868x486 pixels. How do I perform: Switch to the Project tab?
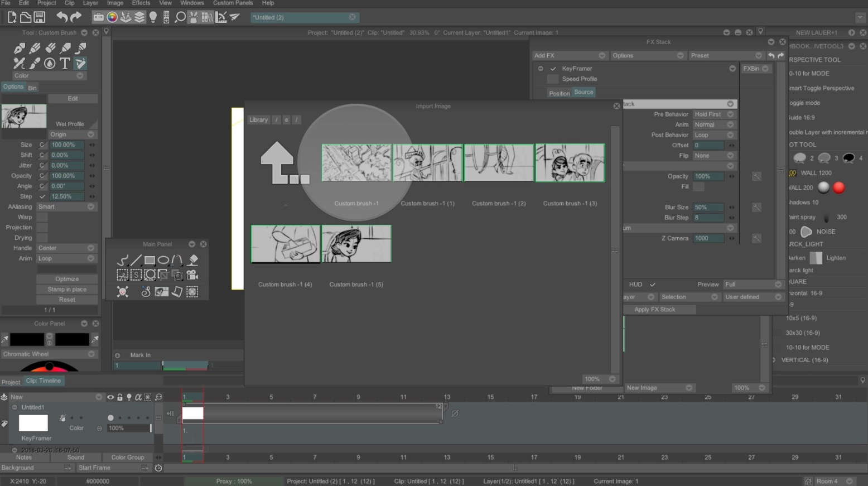(11, 382)
